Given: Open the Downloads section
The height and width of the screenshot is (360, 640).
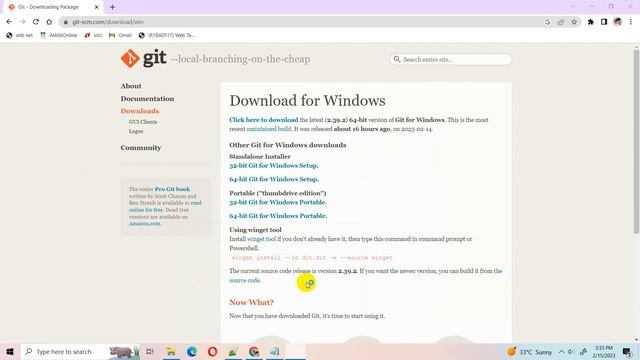Looking at the screenshot, I should (x=140, y=111).
